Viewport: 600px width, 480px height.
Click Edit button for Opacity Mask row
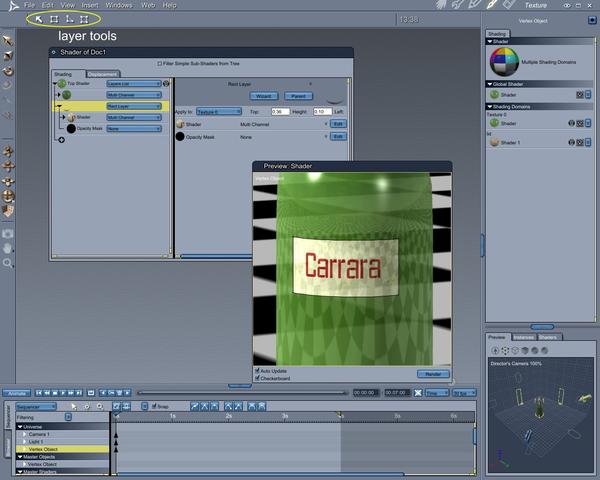(338, 137)
